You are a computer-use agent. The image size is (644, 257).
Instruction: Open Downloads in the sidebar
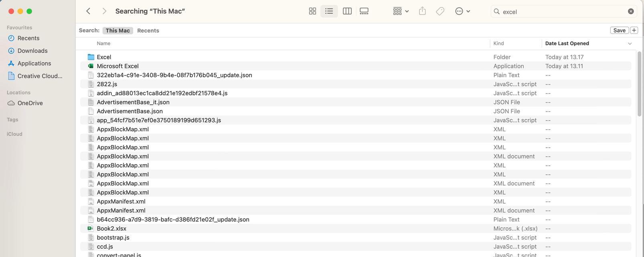[32, 51]
